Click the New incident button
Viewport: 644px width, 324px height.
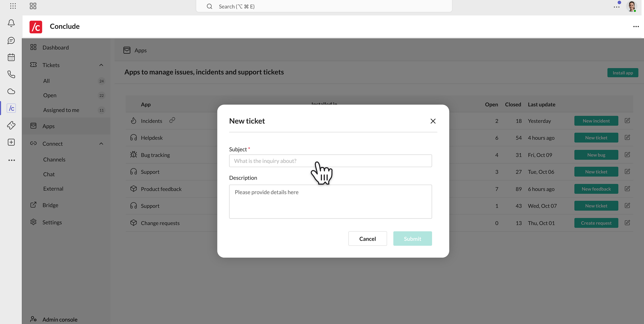(596, 121)
